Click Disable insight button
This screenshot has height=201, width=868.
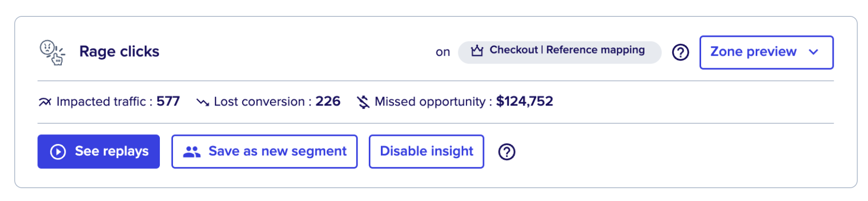[x=426, y=152]
